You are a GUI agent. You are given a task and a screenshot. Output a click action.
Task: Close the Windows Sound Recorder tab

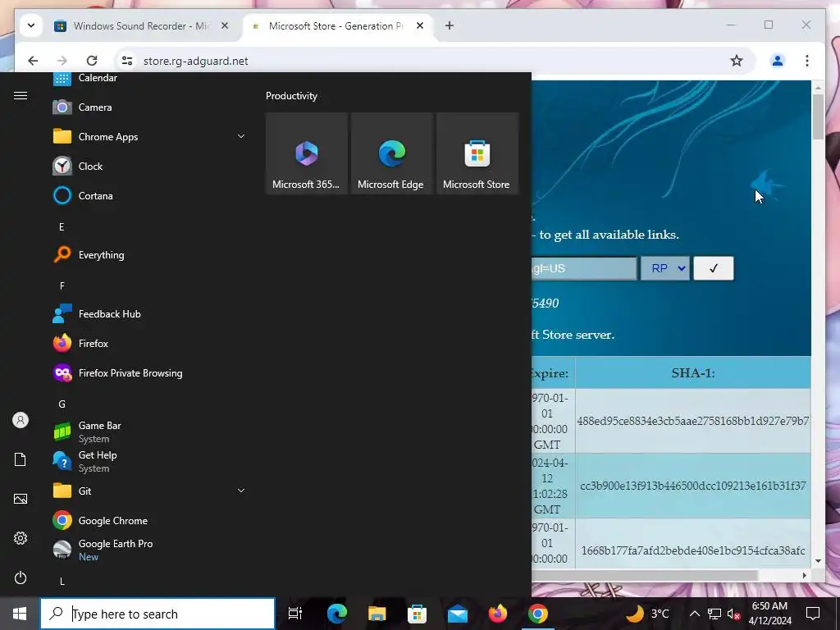[225, 25]
